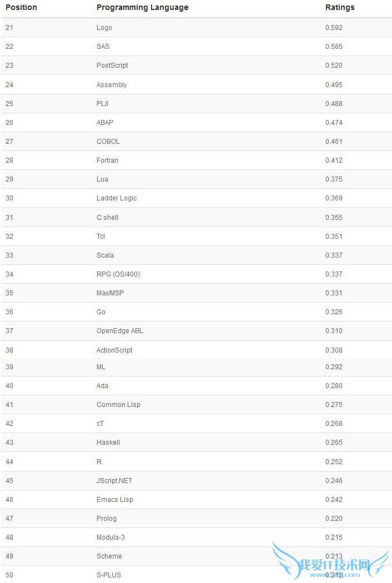Select the Logo language row

[x=104, y=28]
